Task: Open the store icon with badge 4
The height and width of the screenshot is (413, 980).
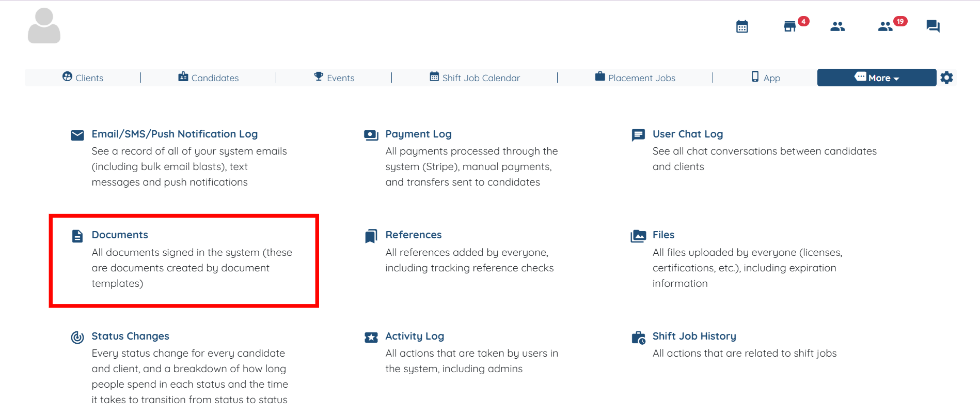Action: tap(790, 26)
